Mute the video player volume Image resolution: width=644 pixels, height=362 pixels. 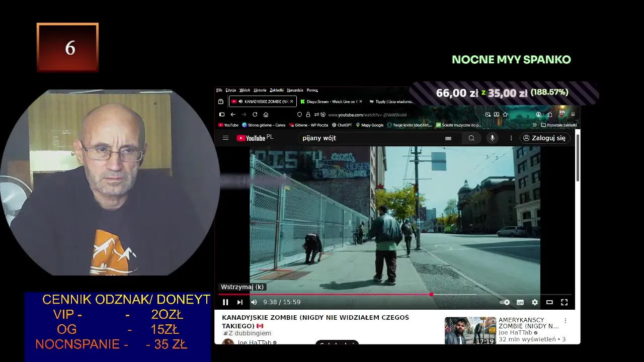pyautogui.click(x=254, y=302)
